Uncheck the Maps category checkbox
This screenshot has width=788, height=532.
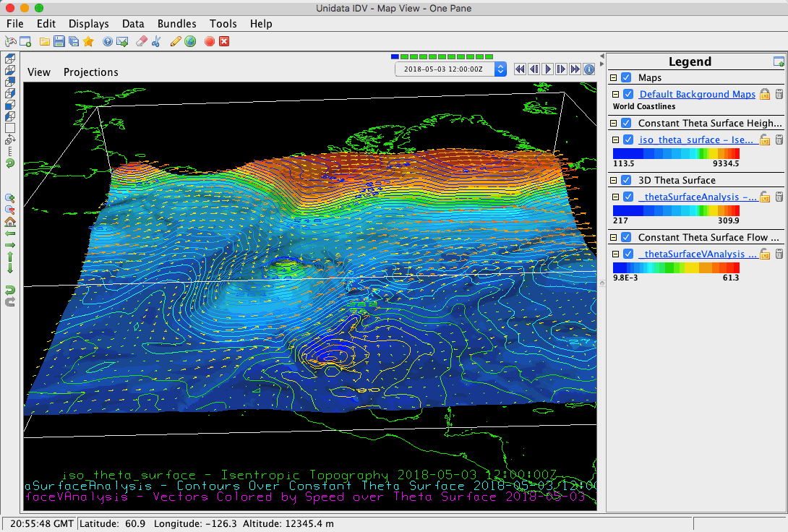(x=627, y=77)
